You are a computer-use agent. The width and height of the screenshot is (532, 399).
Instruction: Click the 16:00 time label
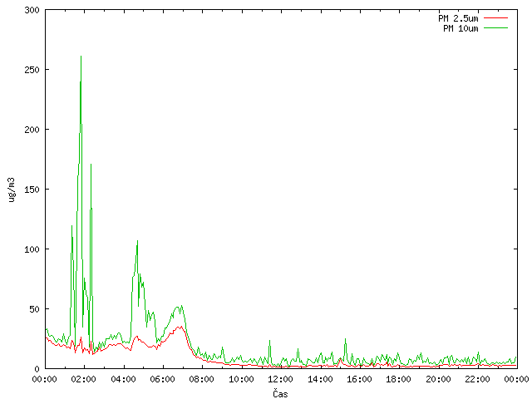pos(360,379)
